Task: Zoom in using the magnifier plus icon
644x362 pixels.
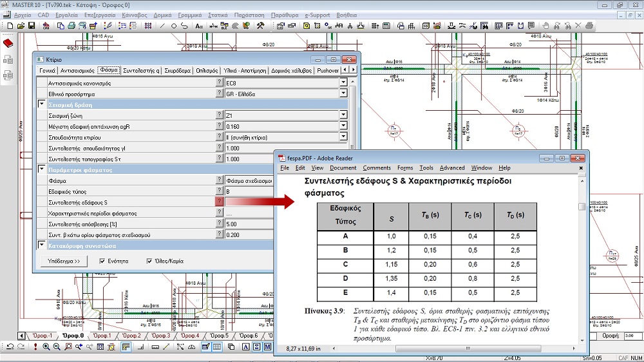Action: coord(46,347)
